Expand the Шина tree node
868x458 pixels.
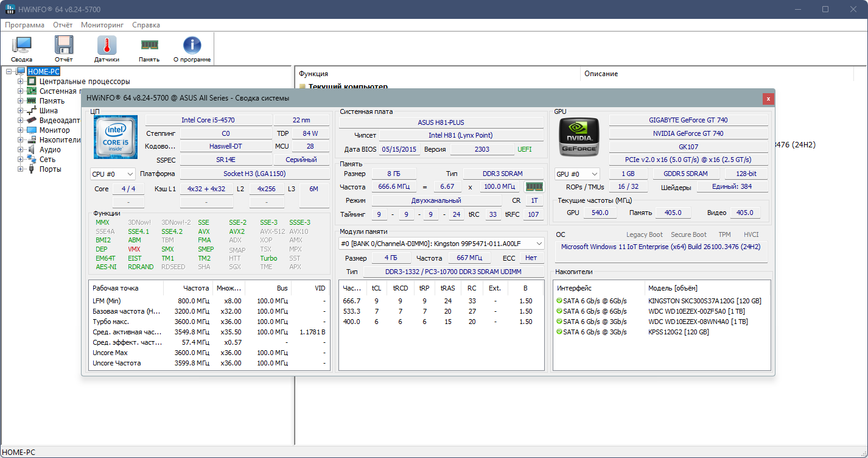point(21,111)
